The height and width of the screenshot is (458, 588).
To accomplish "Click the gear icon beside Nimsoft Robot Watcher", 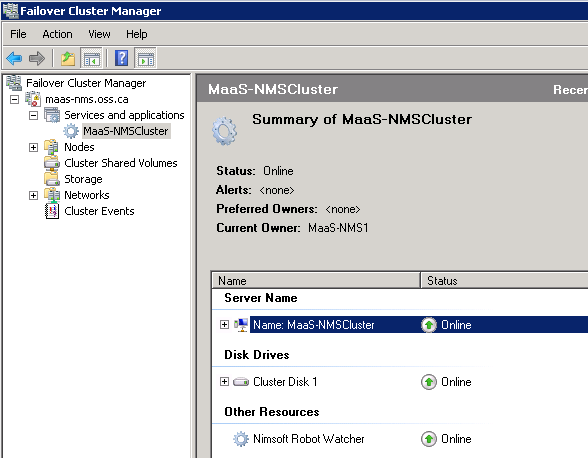I will (241, 439).
